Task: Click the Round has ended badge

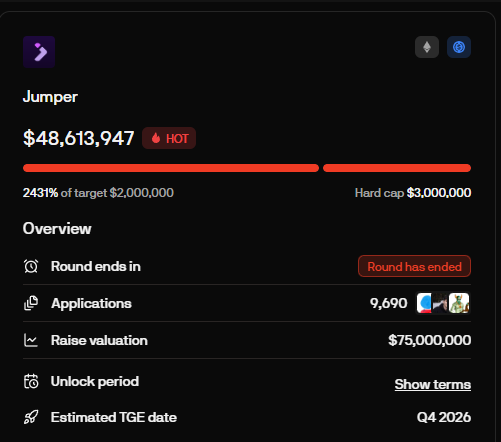Action: [x=414, y=266]
